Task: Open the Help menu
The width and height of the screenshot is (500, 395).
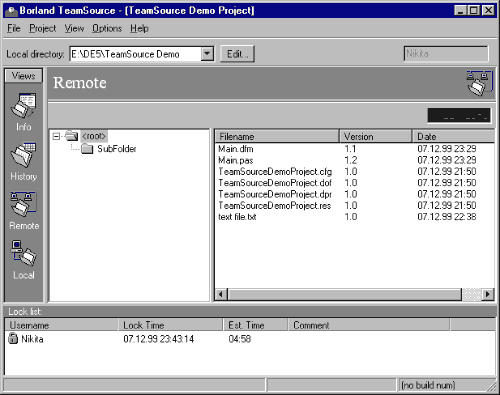Action: [139, 28]
